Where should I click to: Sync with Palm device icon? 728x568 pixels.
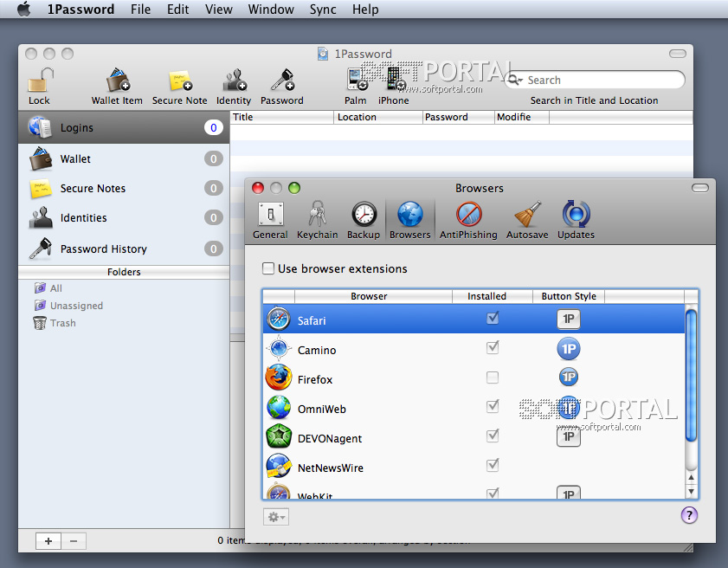(x=357, y=80)
